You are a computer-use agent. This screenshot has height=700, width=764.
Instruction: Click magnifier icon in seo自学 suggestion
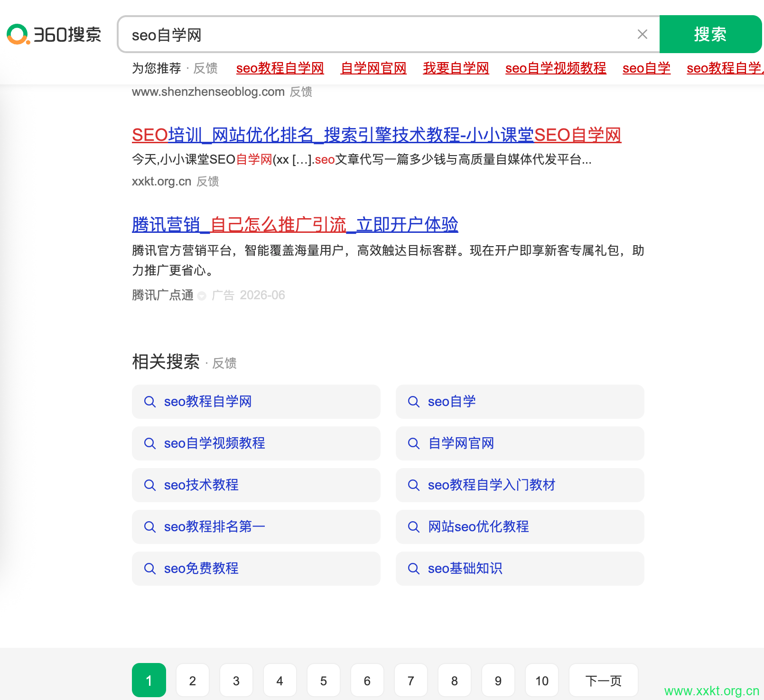click(x=414, y=402)
